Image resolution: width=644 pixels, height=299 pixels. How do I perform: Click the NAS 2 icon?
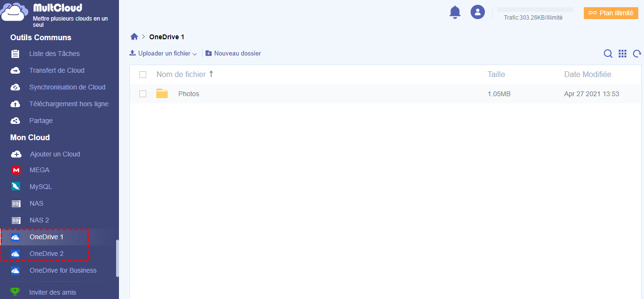[16, 221]
